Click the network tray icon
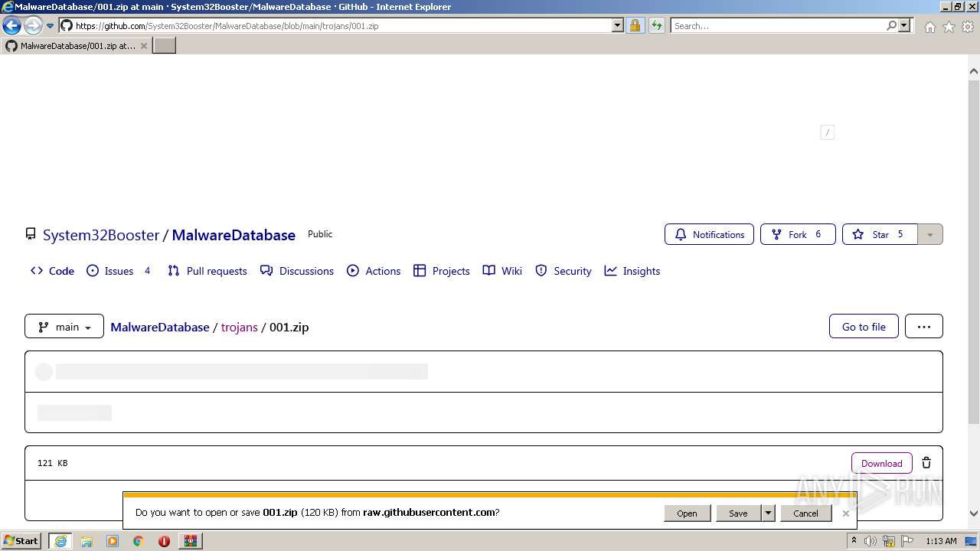Viewport: 980px width, 551px height. tap(889, 541)
